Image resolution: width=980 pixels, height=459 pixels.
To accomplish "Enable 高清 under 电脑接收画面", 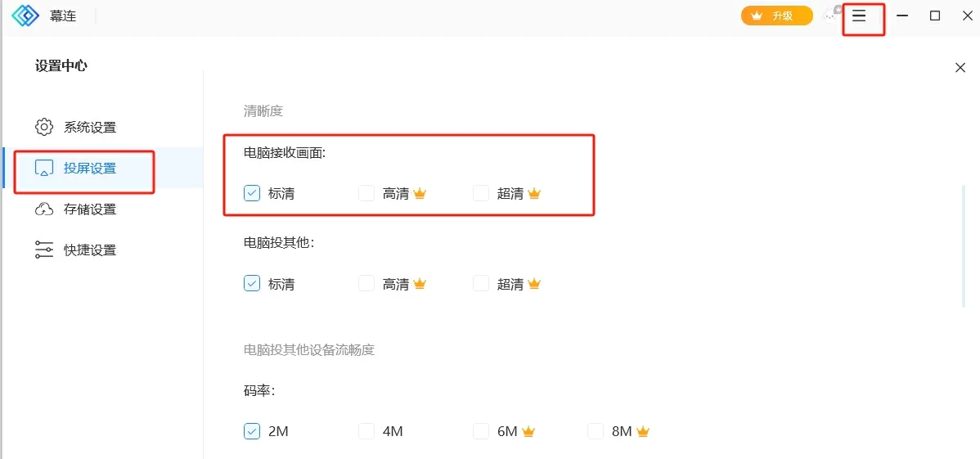I will [x=366, y=193].
